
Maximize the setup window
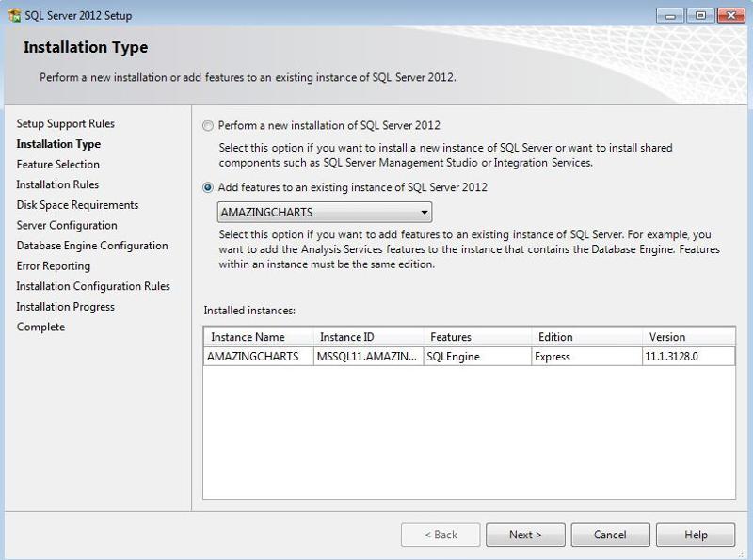click(x=700, y=16)
